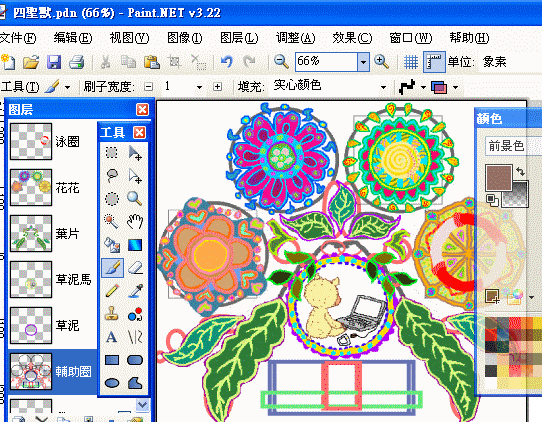Viewport: 542px width, 422px height.
Task: Toggle the rulers display button
Action: tap(434, 62)
